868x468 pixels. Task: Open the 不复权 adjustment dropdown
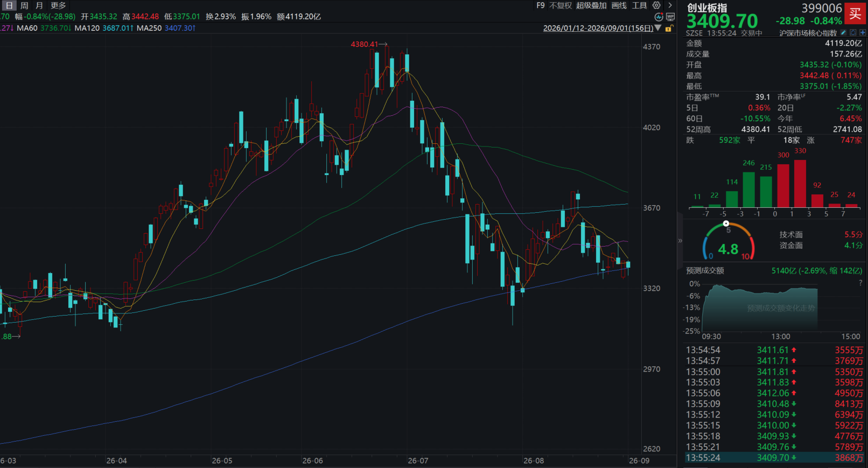[x=561, y=5]
